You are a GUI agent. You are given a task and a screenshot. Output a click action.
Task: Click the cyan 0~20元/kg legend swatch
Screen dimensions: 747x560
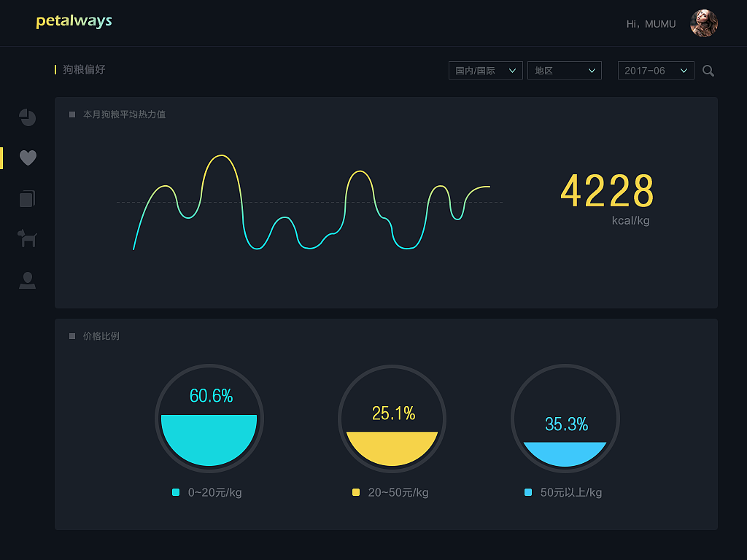[x=176, y=492]
